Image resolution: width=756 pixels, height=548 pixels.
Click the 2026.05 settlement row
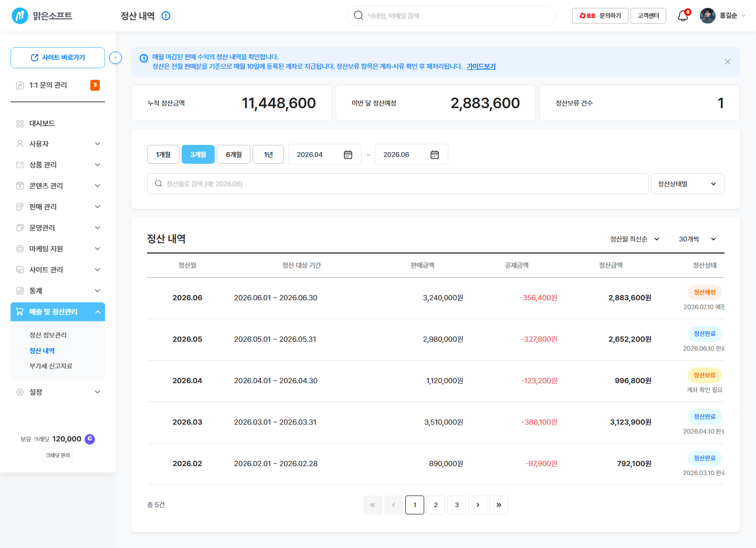tap(436, 340)
